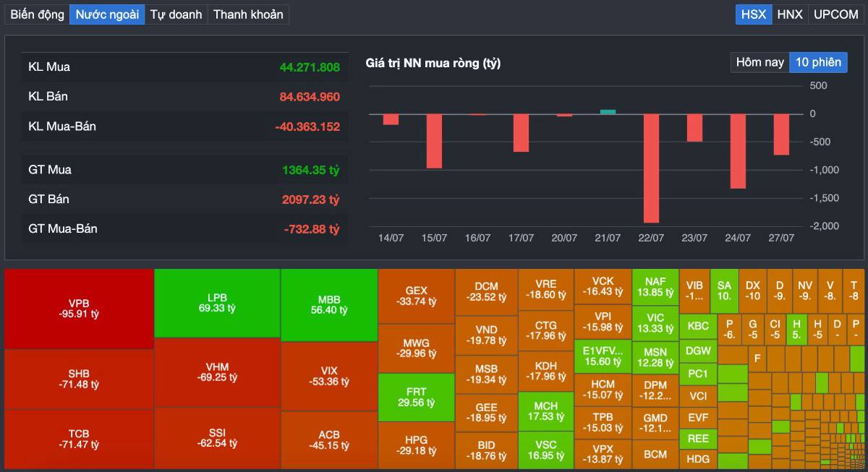Image resolution: width=868 pixels, height=472 pixels.
Task: Click the green REE tile
Action: (x=698, y=439)
